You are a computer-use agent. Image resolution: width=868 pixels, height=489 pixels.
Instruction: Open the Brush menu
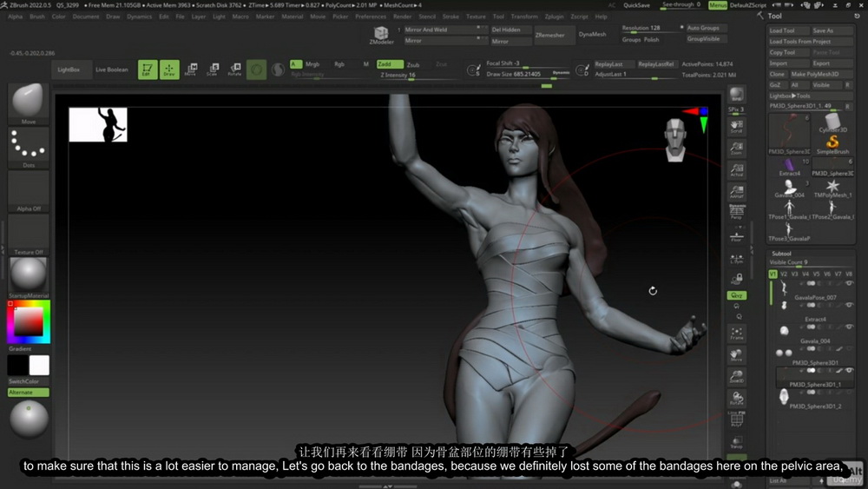37,17
